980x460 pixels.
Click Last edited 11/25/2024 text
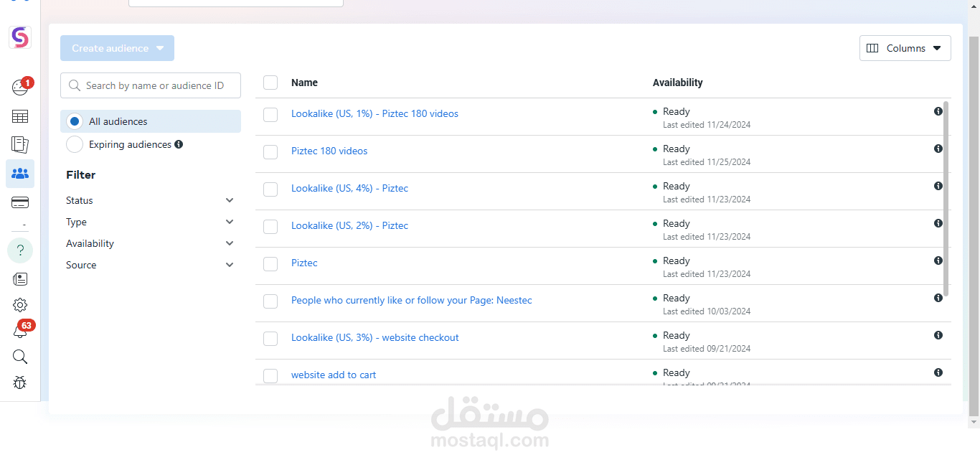[x=707, y=162]
